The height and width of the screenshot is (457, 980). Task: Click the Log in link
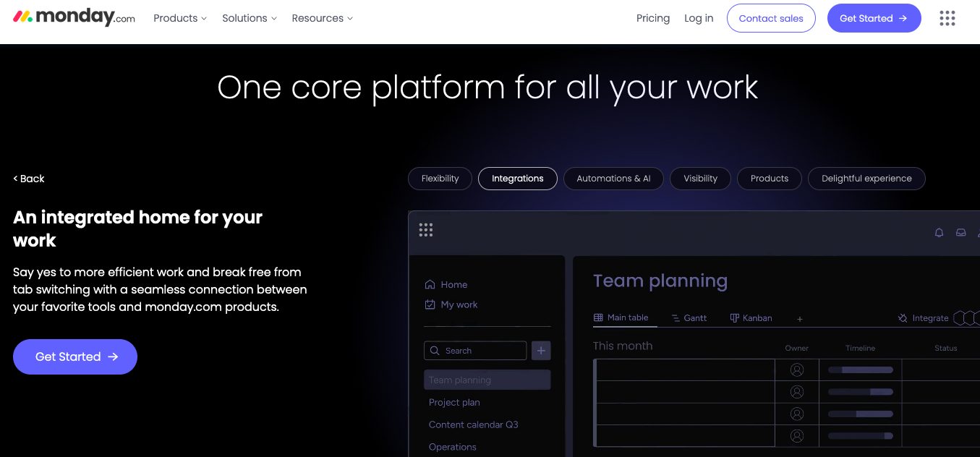coord(699,18)
